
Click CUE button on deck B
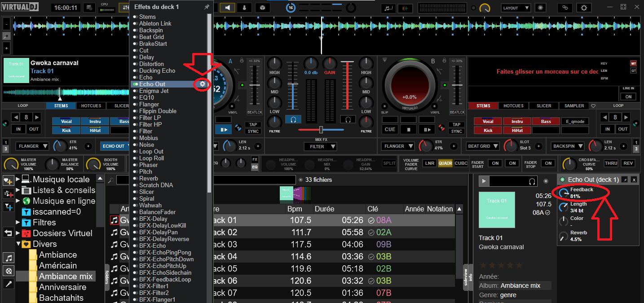(390, 129)
